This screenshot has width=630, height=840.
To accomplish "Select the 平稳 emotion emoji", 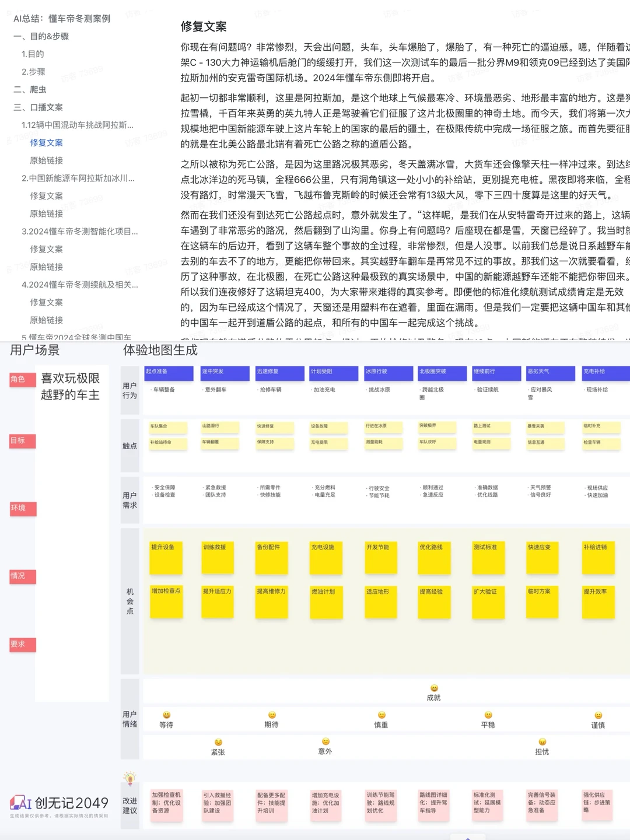I will tap(488, 715).
